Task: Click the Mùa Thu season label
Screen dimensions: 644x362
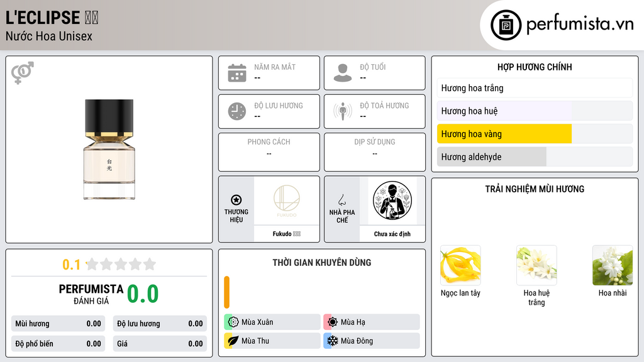Action: 255,341
